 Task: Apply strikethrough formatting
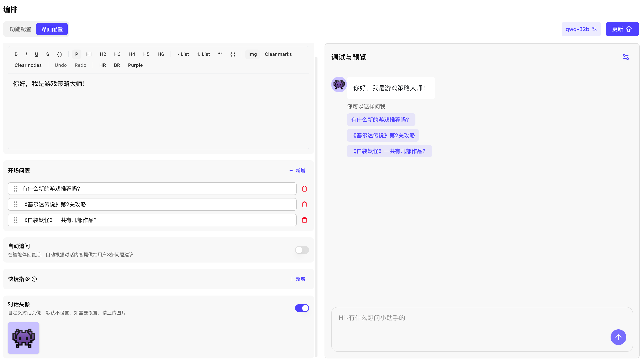47,54
